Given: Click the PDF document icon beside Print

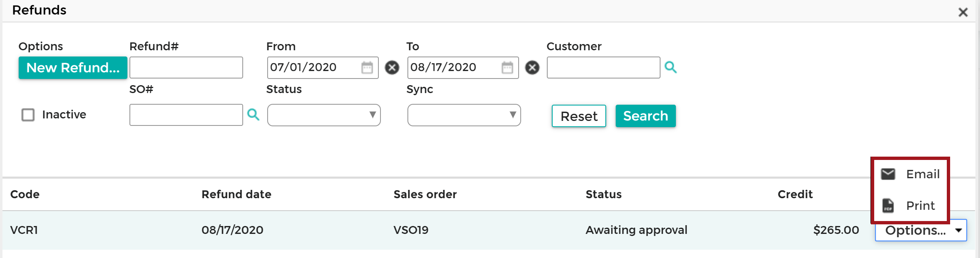Looking at the screenshot, I should (x=888, y=205).
